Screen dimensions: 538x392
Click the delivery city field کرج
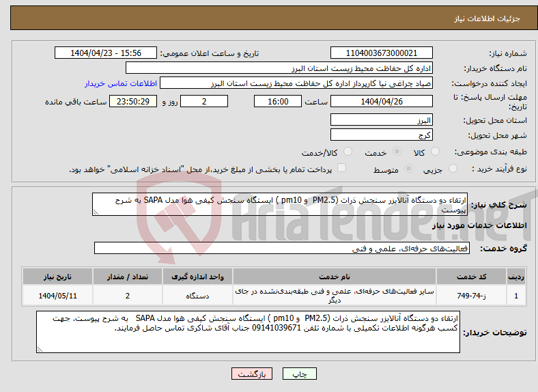(x=381, y=135)
